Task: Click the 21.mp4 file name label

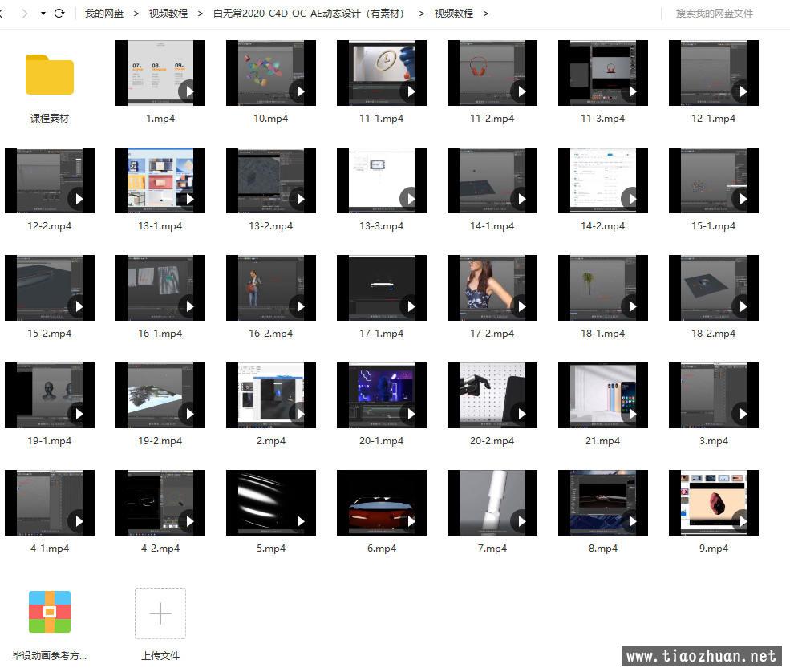Action: coord(602,441)
